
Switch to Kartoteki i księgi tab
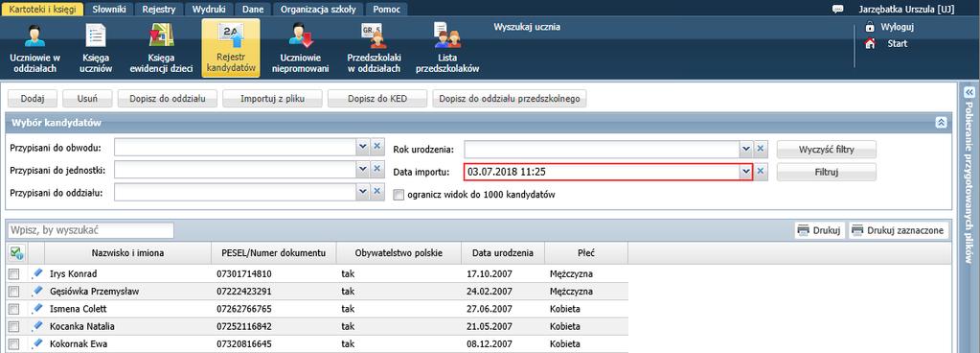pos(42,10)
